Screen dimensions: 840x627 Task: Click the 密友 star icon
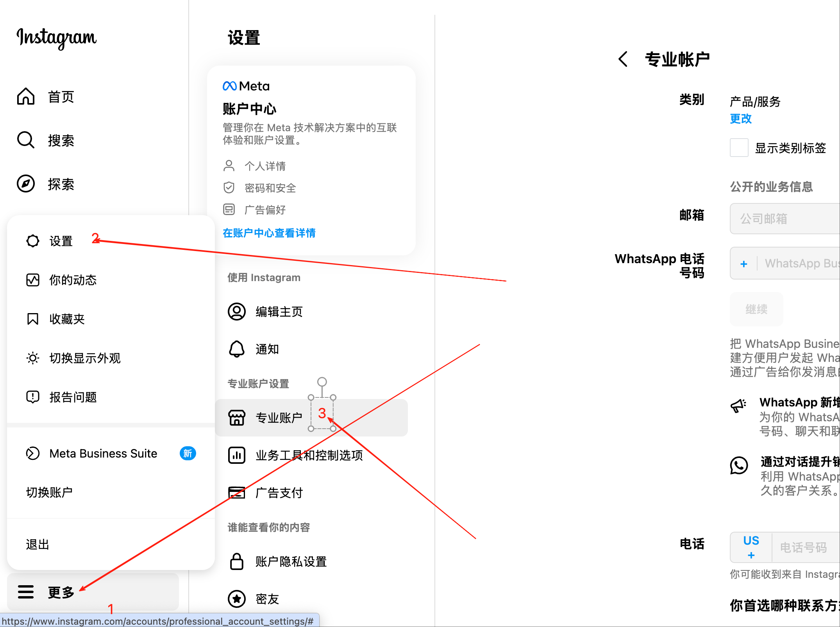(237, 599)
